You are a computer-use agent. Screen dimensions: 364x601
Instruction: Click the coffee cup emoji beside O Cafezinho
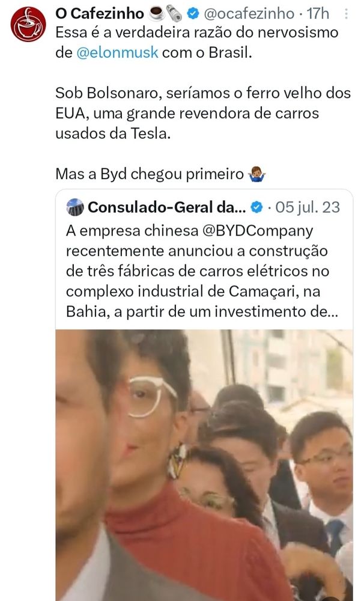coord(156,14)
